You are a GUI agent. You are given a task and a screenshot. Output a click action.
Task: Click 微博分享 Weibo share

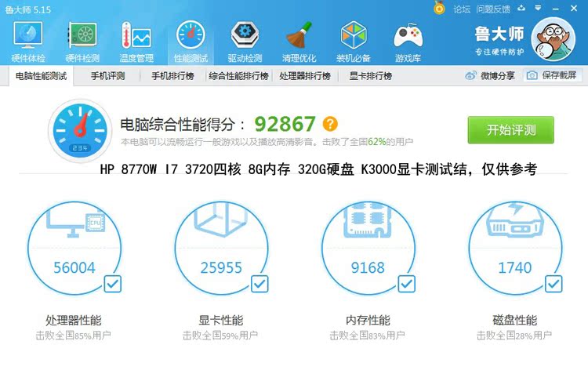coord(490,76)
